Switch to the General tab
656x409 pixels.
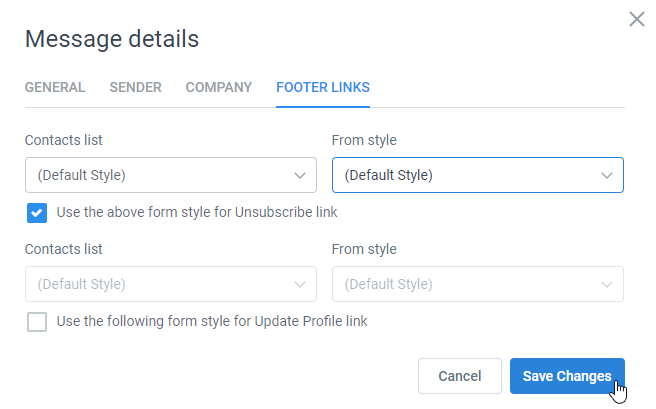[55, 87]
